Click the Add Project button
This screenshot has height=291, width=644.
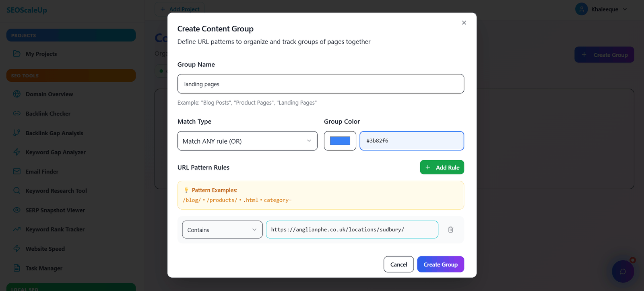point(180,9)
